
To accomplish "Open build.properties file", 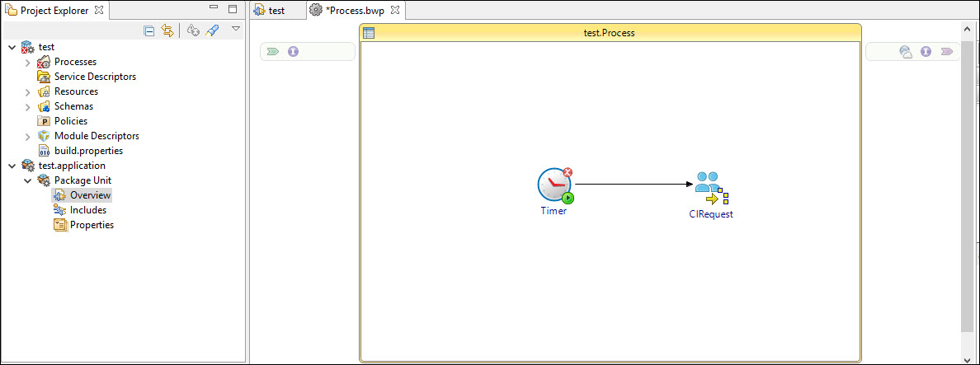I will (x=89, y=151).
